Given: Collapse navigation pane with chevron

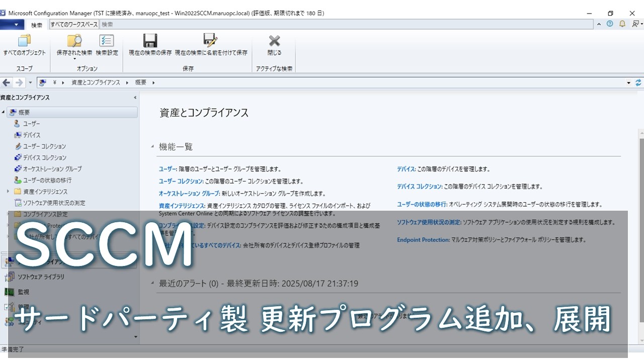Looking at the screenshot, I should coord(134,98).
